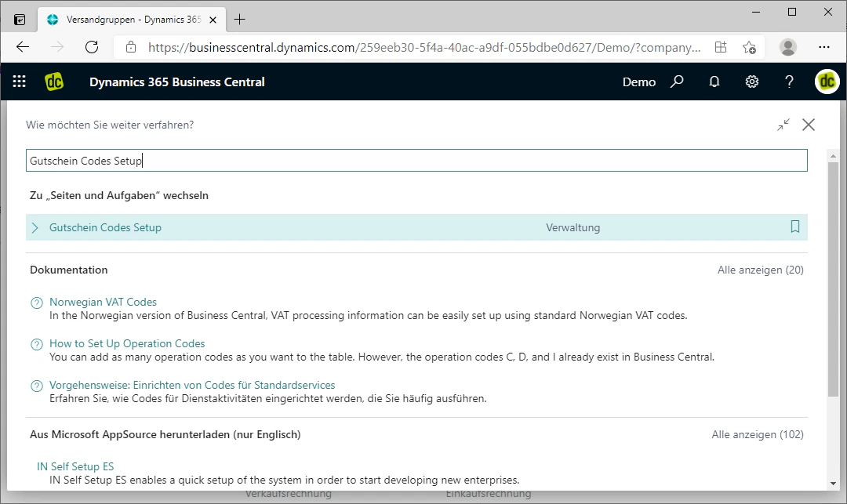This screenshot has height=504, width=847.
Task: View site information lock icon
Action: pyautogui.click(x=131, y=47)
